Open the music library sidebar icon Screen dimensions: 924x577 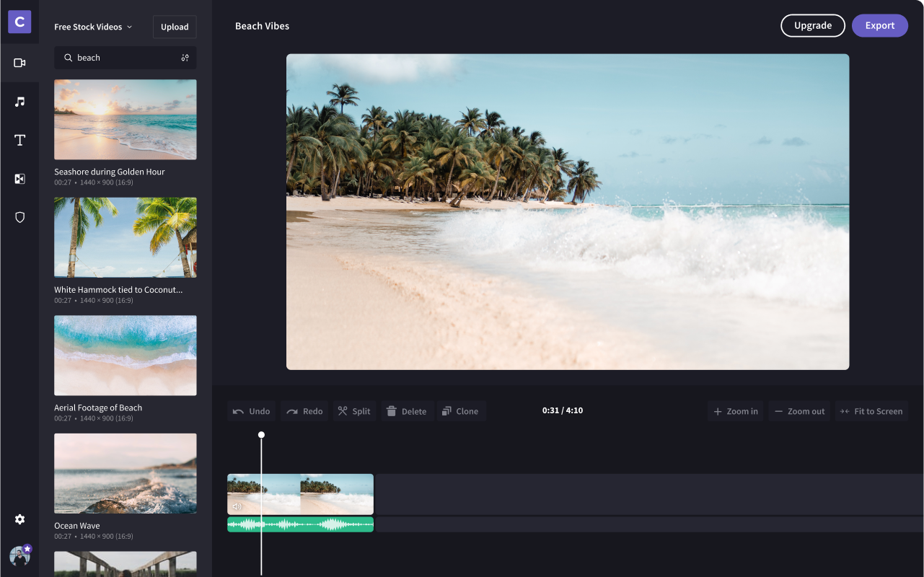click(19, 102)
